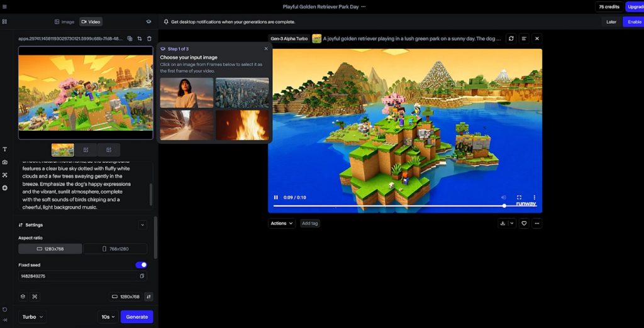Click the Generate button
The height and width of the screenshot is (328, 644).
[x=136, y=317]
